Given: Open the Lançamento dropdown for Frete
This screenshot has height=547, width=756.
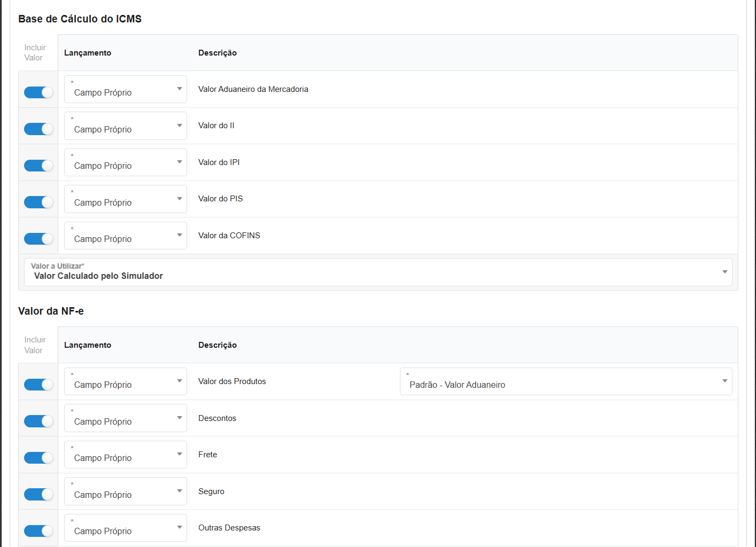Looking at the screenshot, I should 126,455.
